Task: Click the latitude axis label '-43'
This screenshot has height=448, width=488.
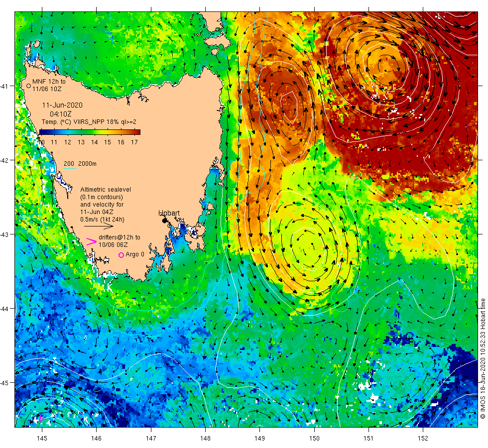Action: click(4, 234)
